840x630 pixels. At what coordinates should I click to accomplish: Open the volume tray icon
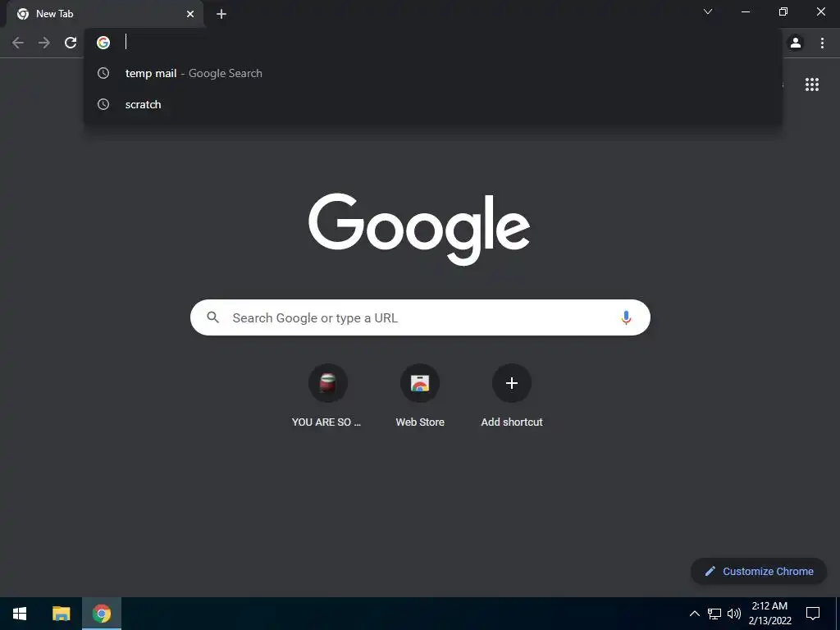click(x=734, y=614)
